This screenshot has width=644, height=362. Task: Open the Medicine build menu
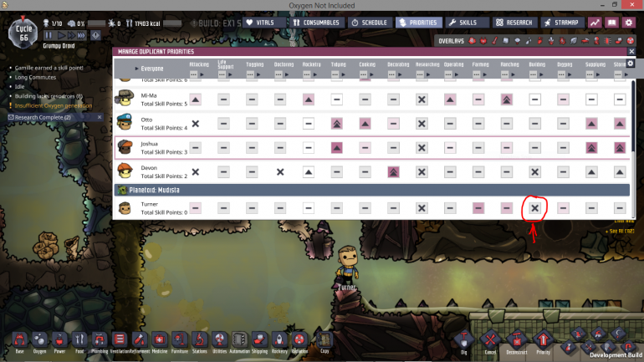point(160,340)
